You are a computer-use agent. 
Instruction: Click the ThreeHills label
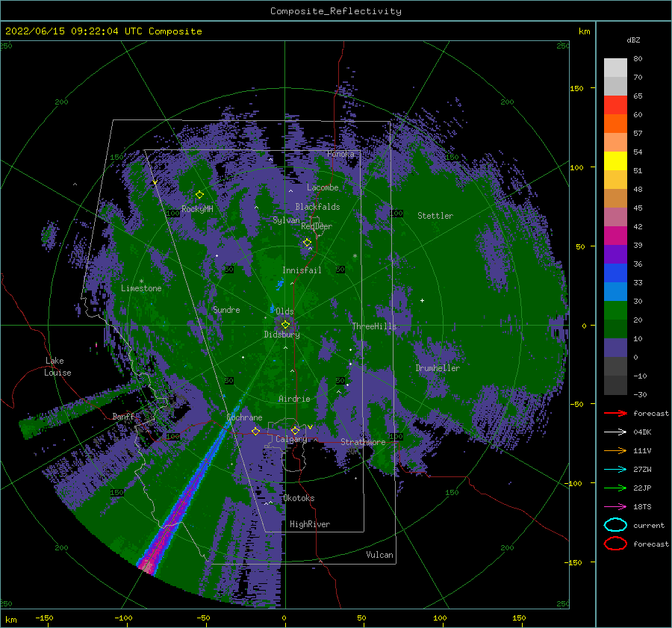pyautogui.click(x=375, y=326)
